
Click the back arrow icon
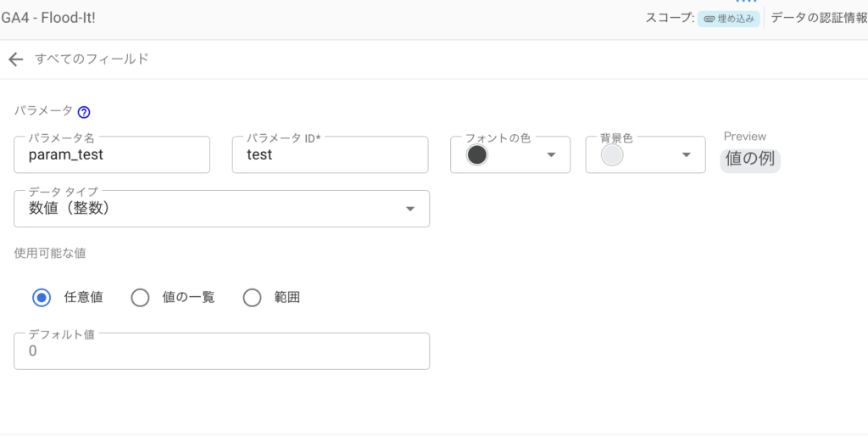point(16,59)
